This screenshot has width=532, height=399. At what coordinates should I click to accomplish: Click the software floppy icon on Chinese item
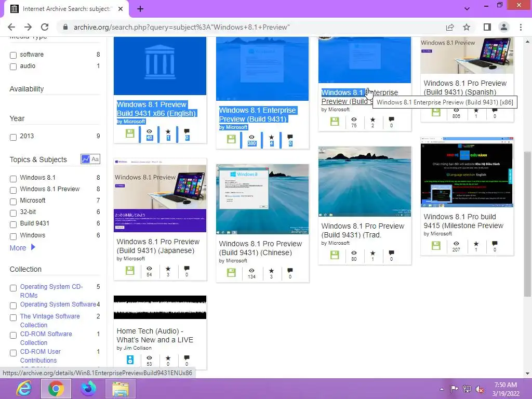pyautogui.click(x=231, y=272)
